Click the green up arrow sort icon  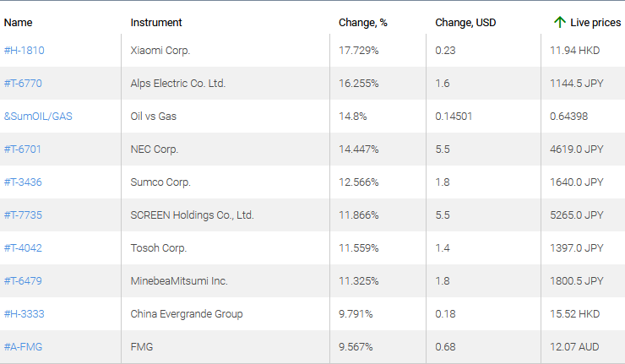click(559, 22)
